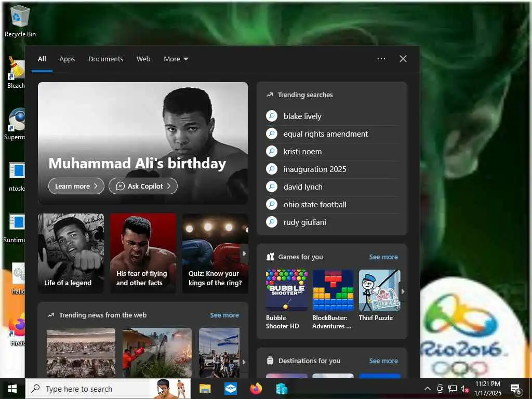This screenshot has width=532, height=399.
Task: Click search icon beside rudy giuliani
Action: coord(272,222)
